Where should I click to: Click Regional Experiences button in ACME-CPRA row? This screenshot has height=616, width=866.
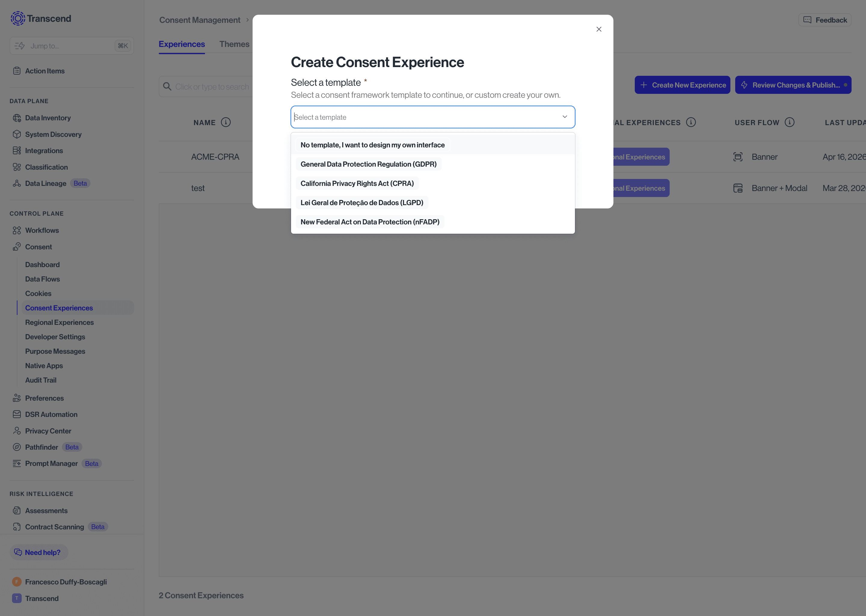coord(641,157)
